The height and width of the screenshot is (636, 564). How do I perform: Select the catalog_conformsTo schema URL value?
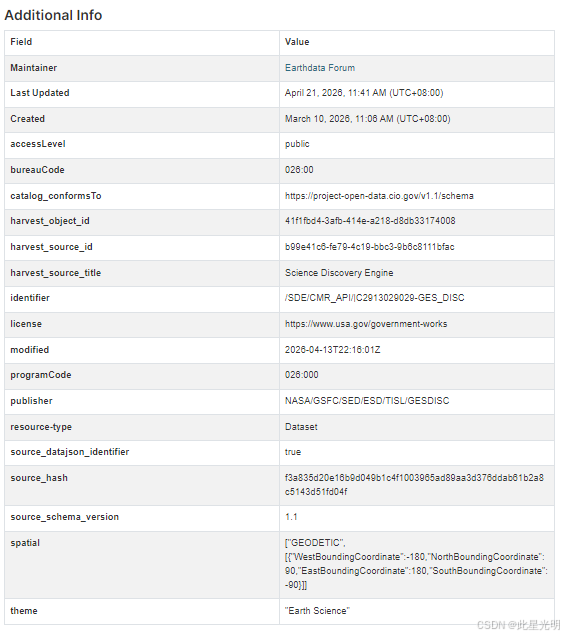tap(379, 196)
